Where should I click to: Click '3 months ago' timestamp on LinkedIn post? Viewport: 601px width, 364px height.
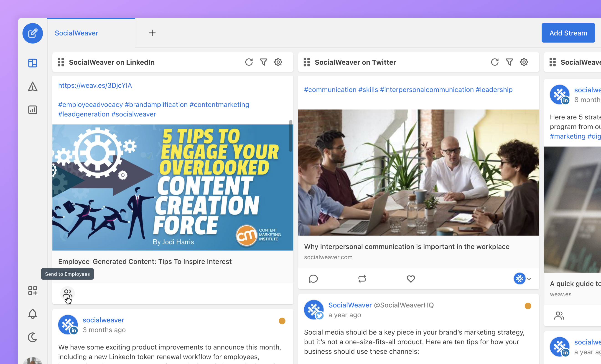click(x=104, y=330)
